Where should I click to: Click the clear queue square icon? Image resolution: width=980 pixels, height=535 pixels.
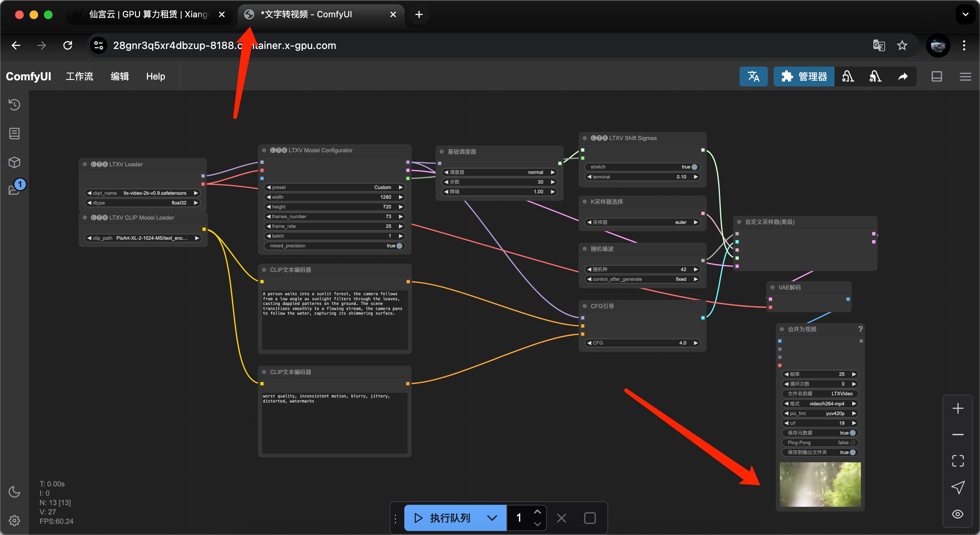(x=590, y=518)
